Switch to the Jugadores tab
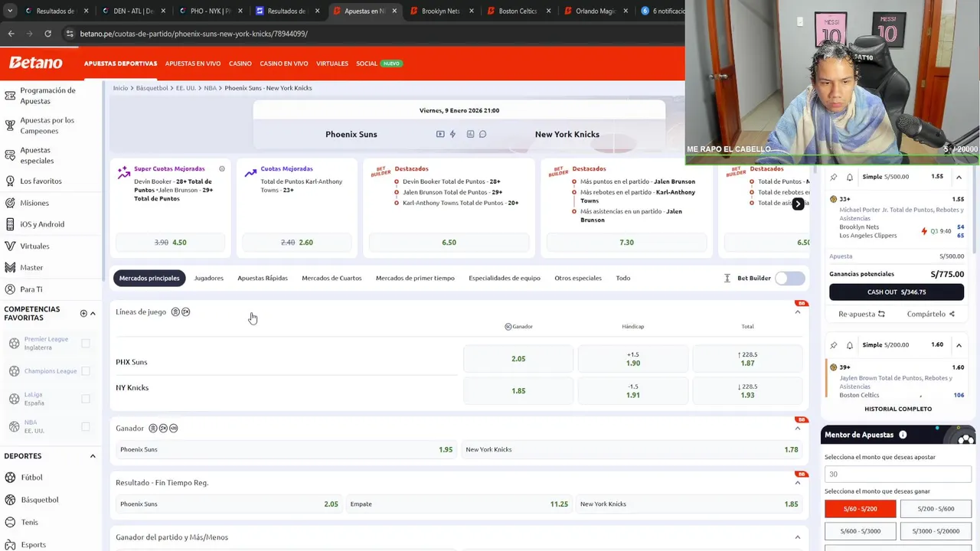 (209, 278)
